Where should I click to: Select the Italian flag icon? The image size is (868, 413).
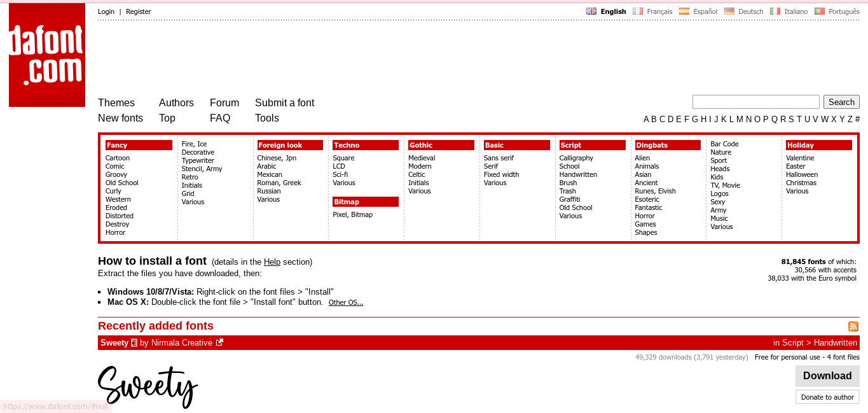click(775, 11)
